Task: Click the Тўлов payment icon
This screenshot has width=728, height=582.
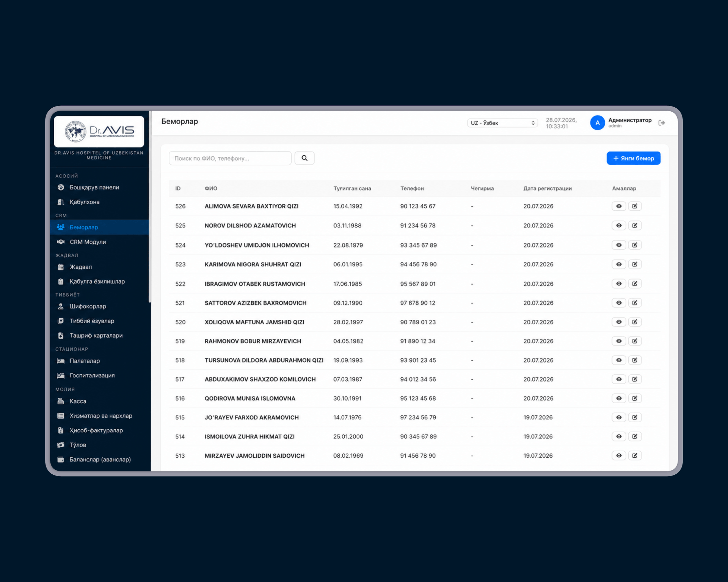Action: click(x=61, y=445)
